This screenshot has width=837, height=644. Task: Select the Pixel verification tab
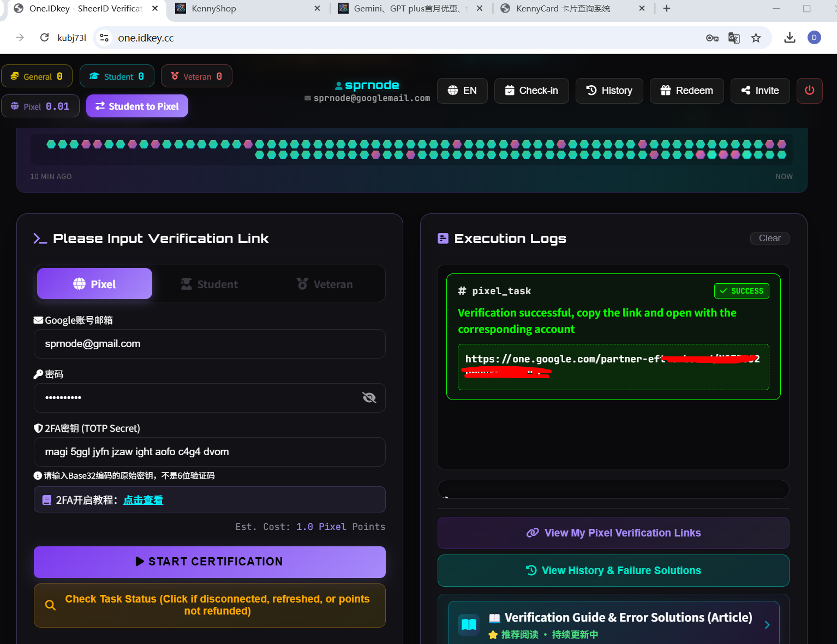(94, 284)
